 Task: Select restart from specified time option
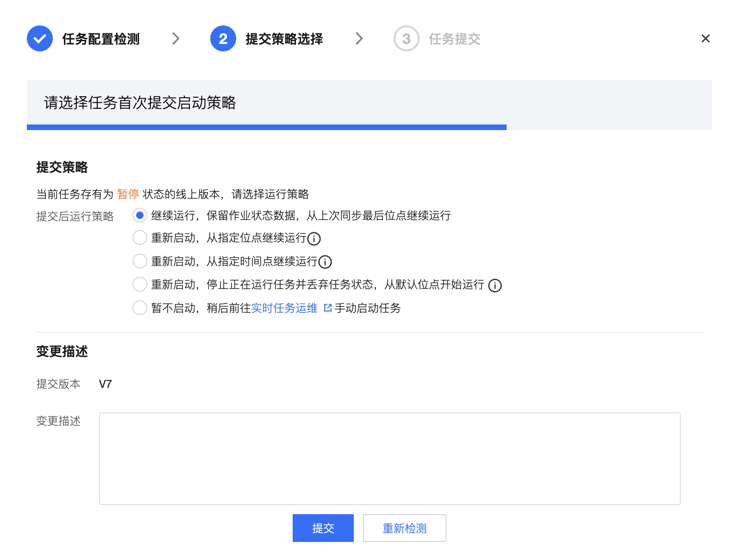tap(140, 261)
